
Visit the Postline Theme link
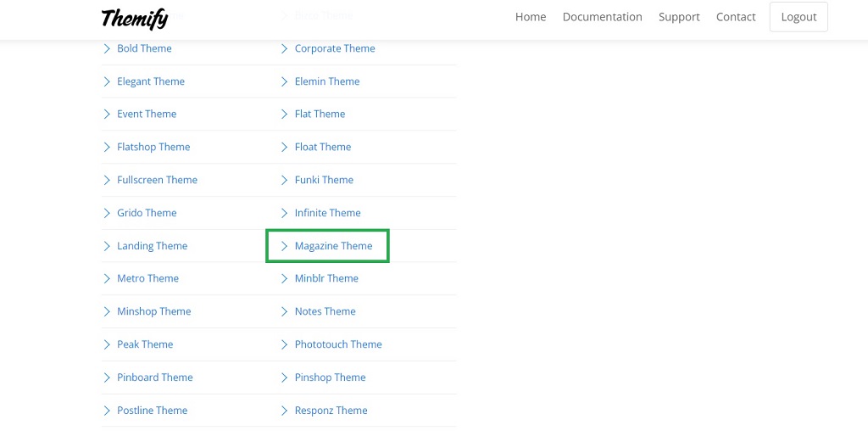[x=153, y=411]
